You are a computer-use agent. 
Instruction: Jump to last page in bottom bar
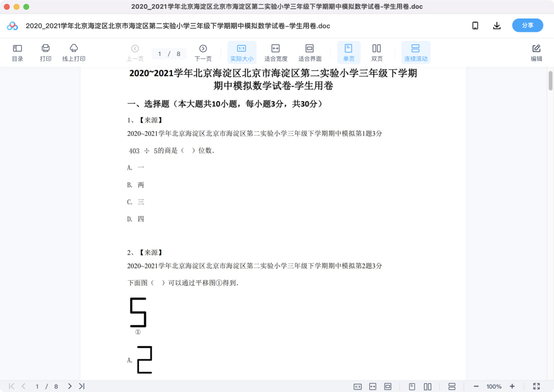(82, 386)
